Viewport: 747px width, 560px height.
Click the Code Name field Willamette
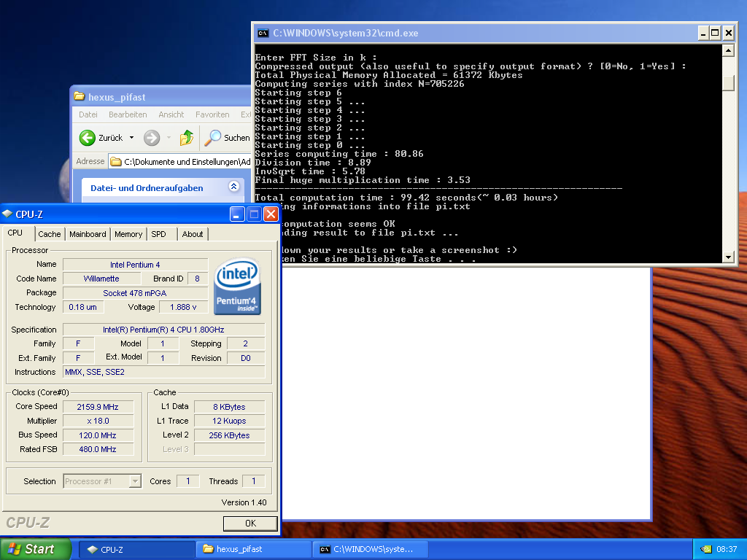point(101,279)
